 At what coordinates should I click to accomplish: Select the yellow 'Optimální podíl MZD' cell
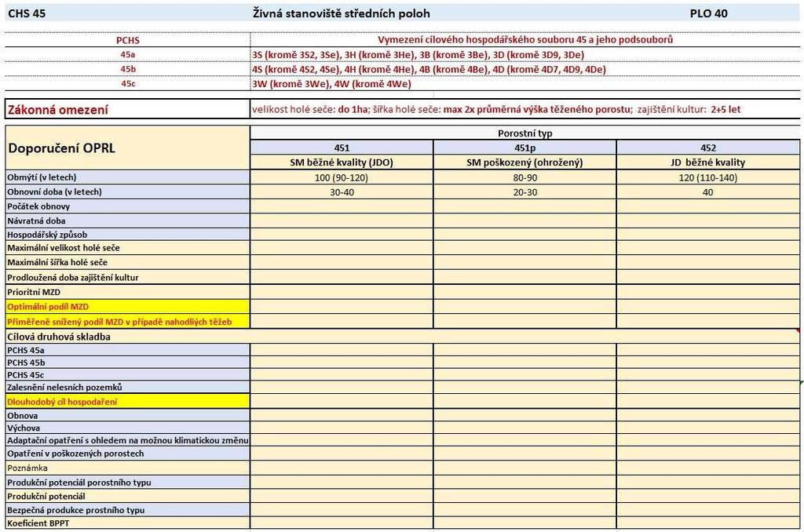pyautogui.click(x=127, y=307)
